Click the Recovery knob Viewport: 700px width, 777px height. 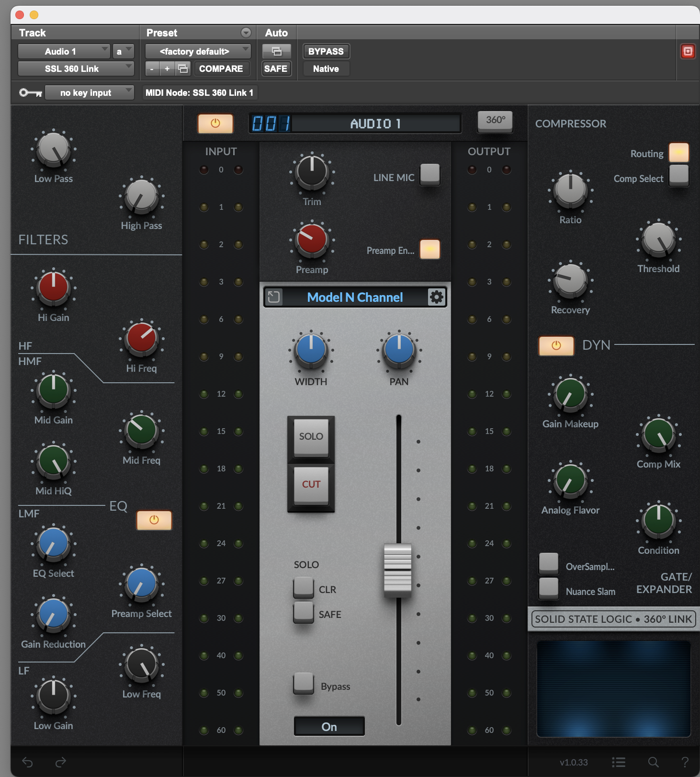571,280
